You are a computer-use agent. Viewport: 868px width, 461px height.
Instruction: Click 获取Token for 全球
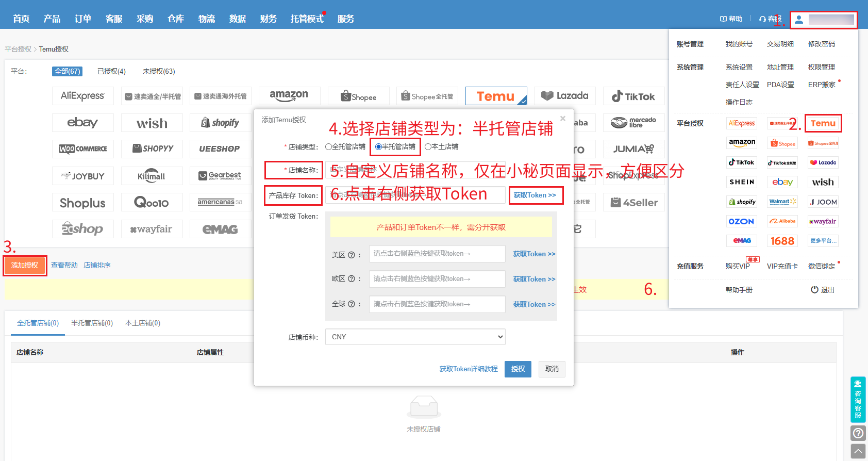tap(535, 304)
